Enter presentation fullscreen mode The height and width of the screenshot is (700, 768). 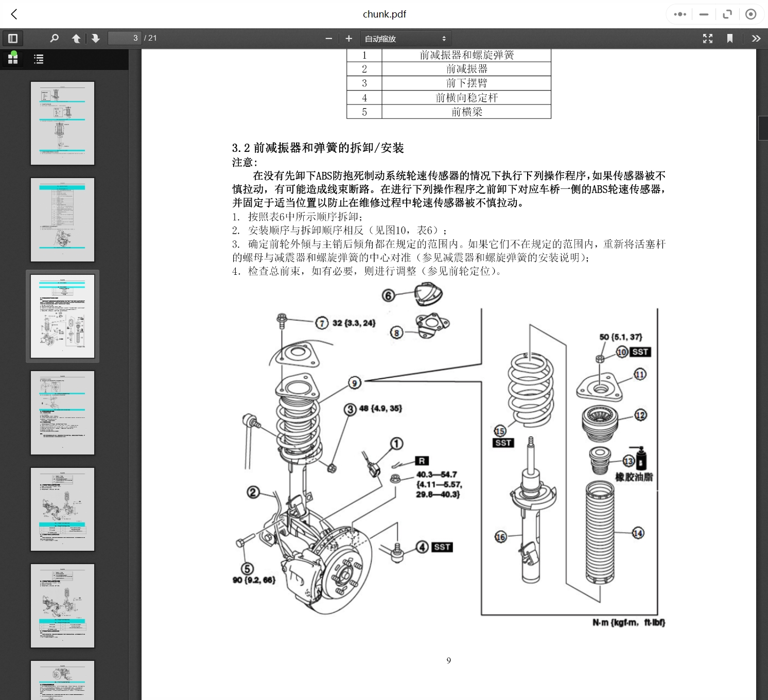point(707,38)
